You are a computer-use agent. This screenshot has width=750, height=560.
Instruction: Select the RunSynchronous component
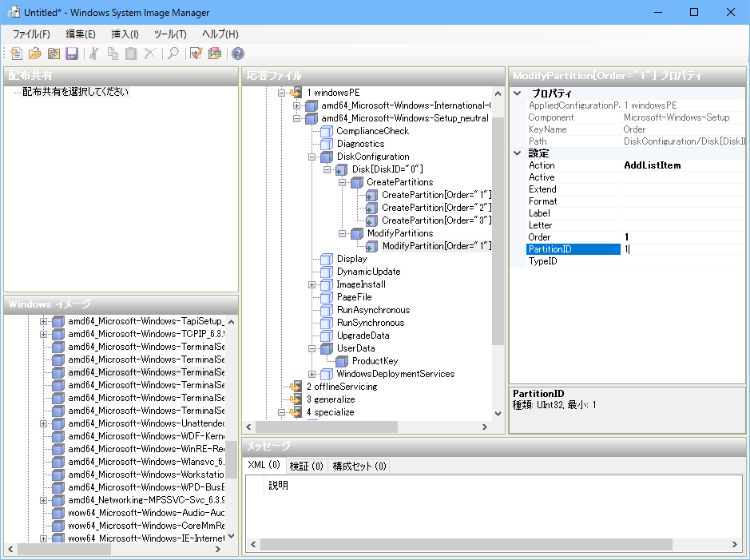point(371,323)
